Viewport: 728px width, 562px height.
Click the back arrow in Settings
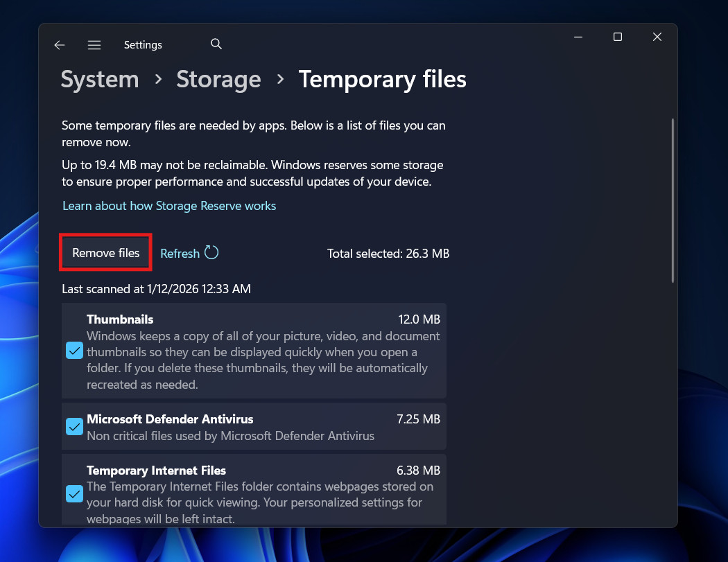59,44
